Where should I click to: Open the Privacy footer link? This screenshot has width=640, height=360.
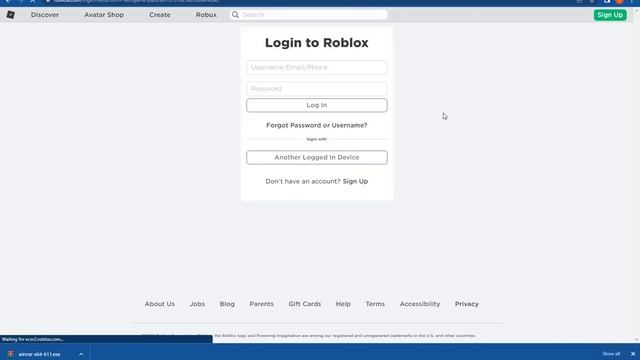pos(467,304)
